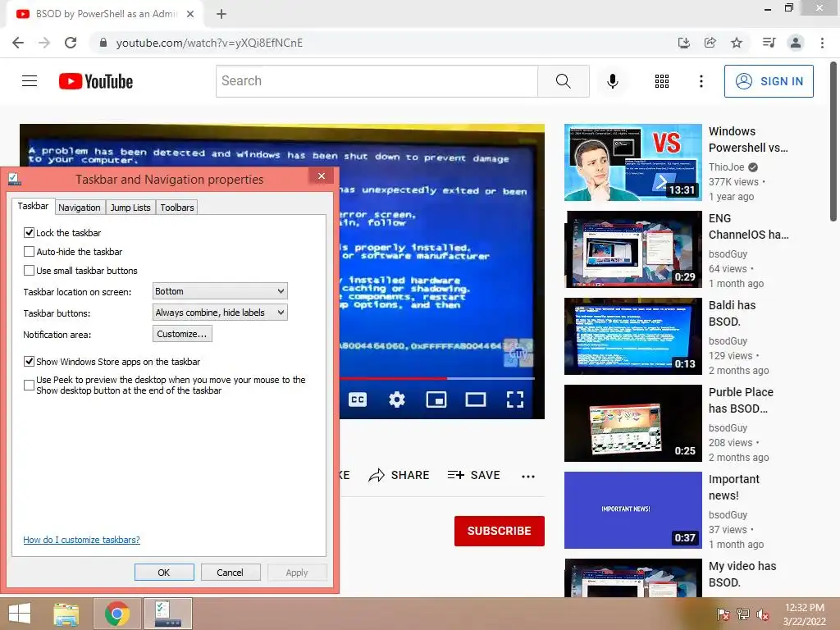The width and height of the screenshot is (840, 630).
Task: Open Chrome profile avatar
Action: [796, 43]
